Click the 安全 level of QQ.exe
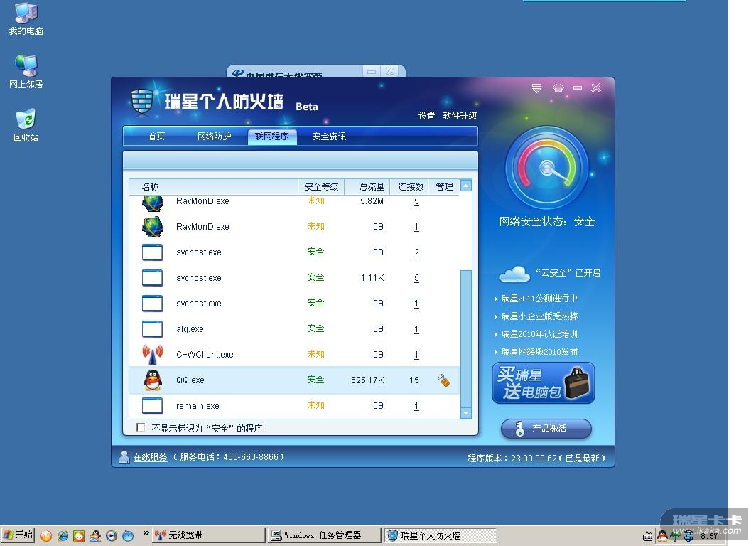Viewport: 756px width, 546px height. (315, 380)
